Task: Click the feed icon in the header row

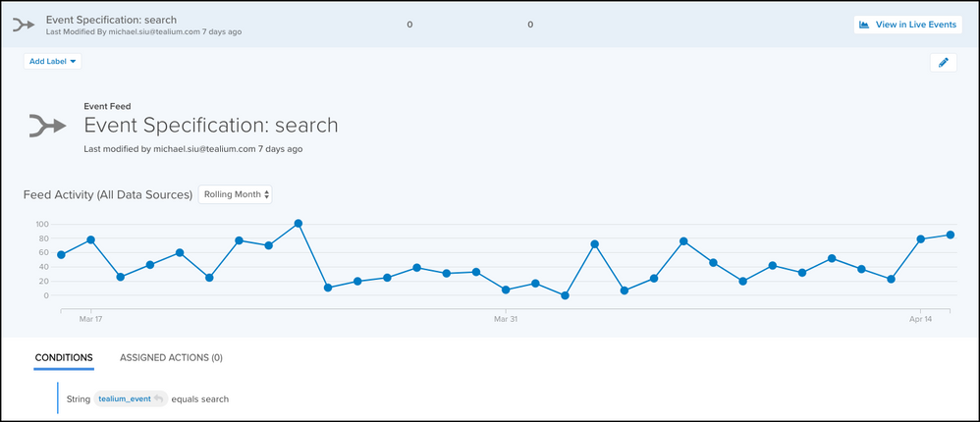Action: pos(25,24)
